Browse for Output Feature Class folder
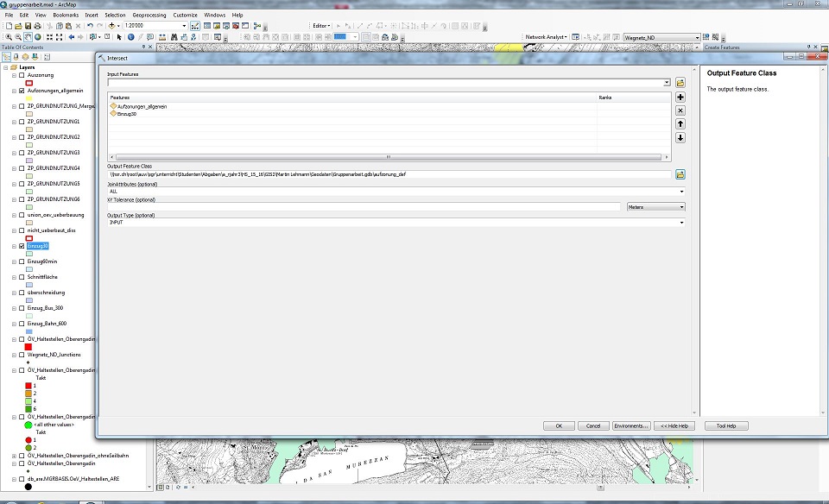This screenshot has height=504, width=829. pos(680,174)
